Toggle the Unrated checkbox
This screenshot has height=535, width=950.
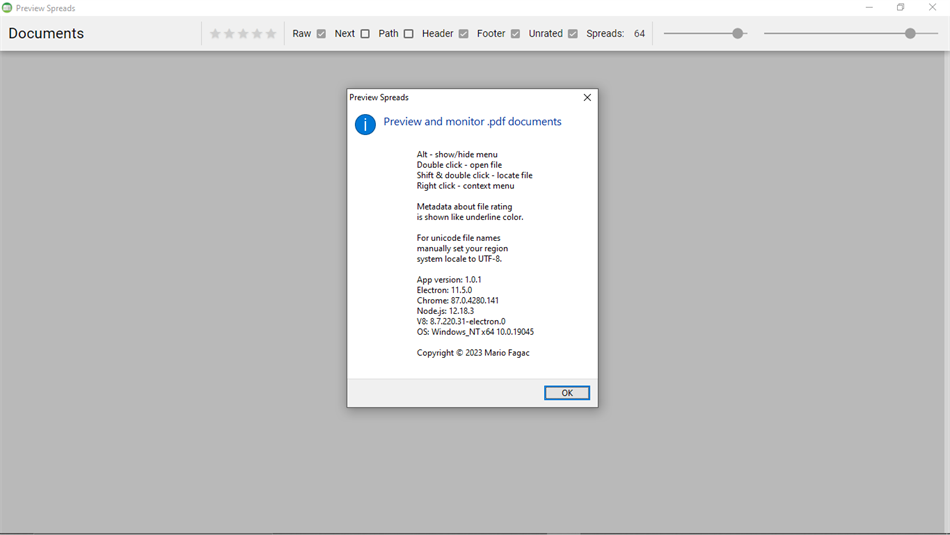pyautogui.click(x=573, y=34)
